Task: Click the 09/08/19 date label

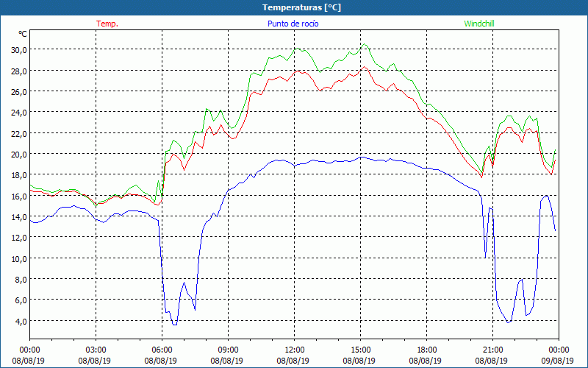Action: [x=557, y=361]
